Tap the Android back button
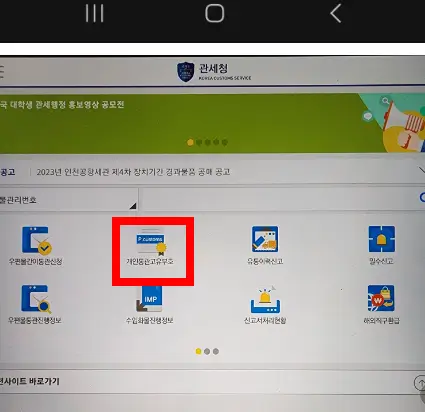Screen dimensions: 425x412 tap(335, 14)
